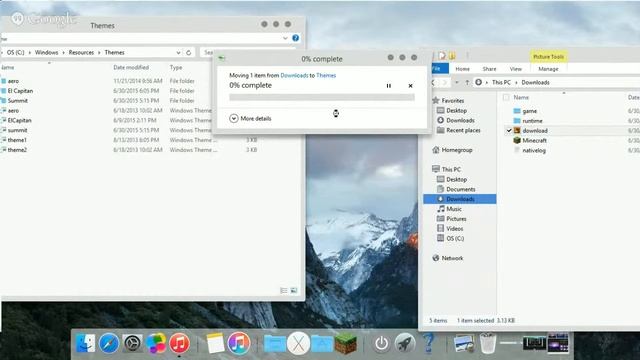Switch to the View ribbon tab

pos(516,69)
